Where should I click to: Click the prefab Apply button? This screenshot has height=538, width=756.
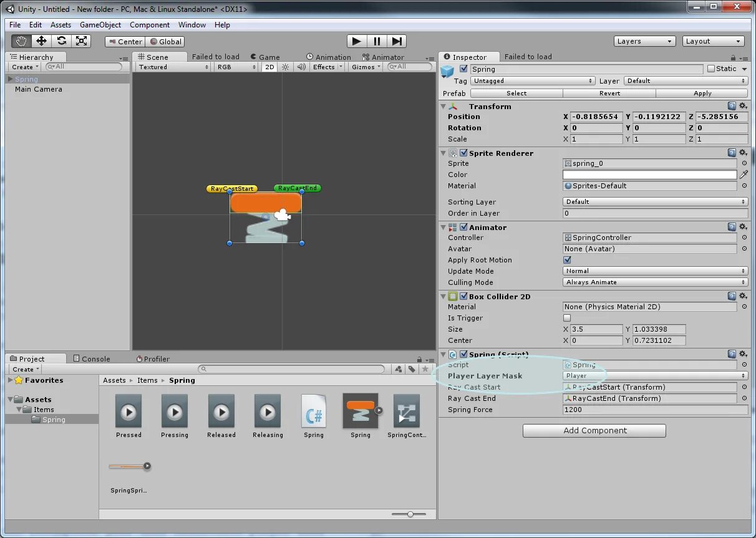point(702,93)
